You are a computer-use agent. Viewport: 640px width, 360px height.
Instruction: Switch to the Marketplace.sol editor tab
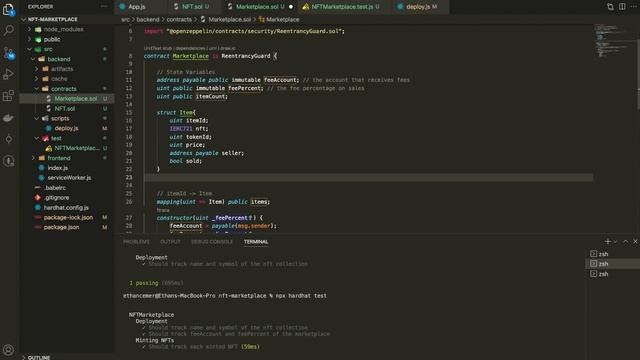coord(260,7)
